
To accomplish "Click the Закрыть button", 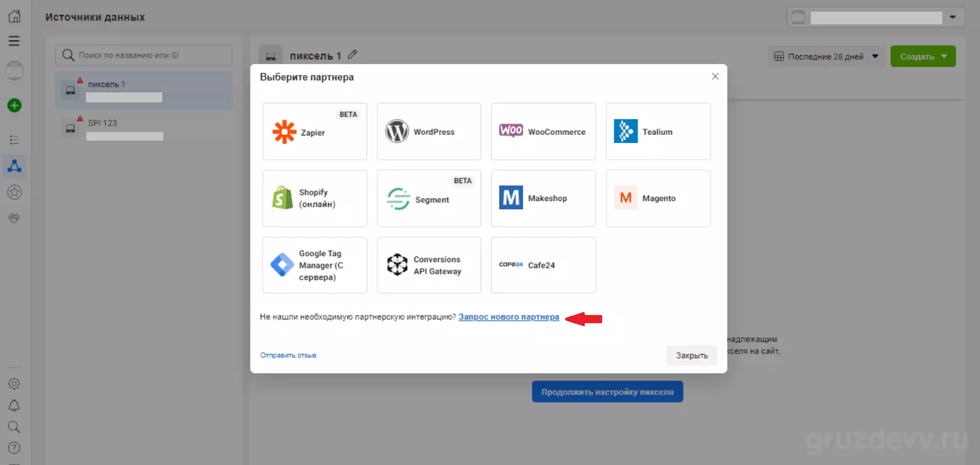I will click(692, 355).
